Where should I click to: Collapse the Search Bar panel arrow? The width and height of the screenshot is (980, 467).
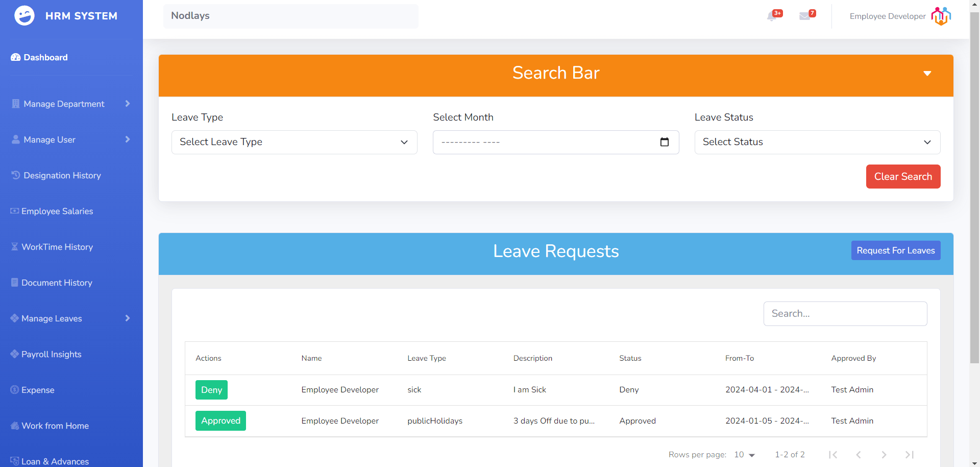pyautogui.click(x=927, y=74)
